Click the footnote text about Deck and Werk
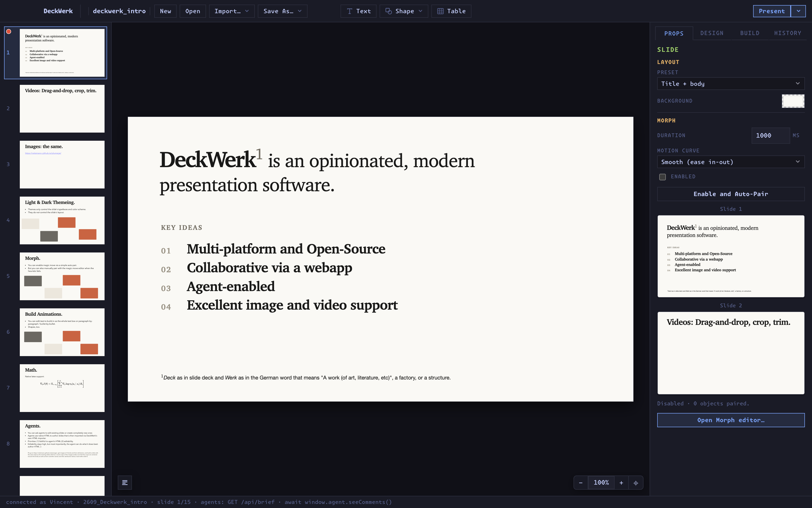Screen dimensions: 812x508 tap(306, 377)
